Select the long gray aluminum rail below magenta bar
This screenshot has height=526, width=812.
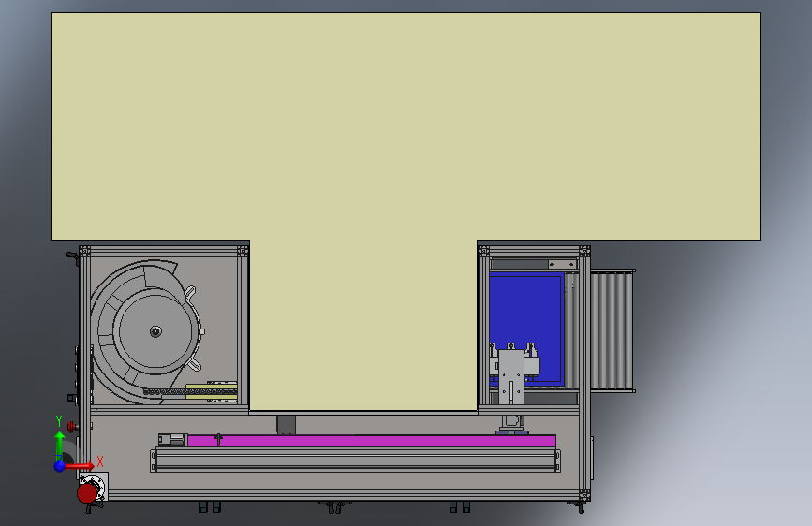[x=355, y=460]
